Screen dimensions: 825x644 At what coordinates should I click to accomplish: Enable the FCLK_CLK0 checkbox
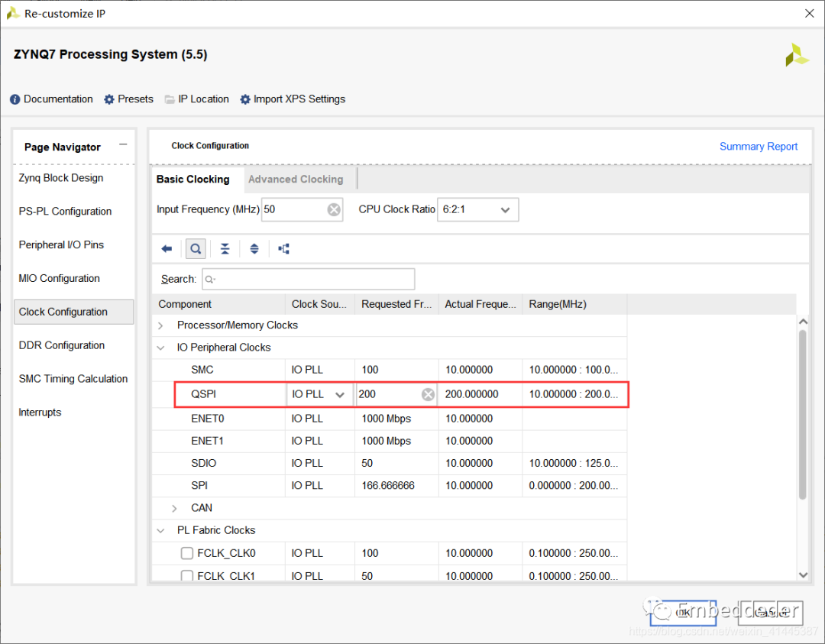[187, 553]
